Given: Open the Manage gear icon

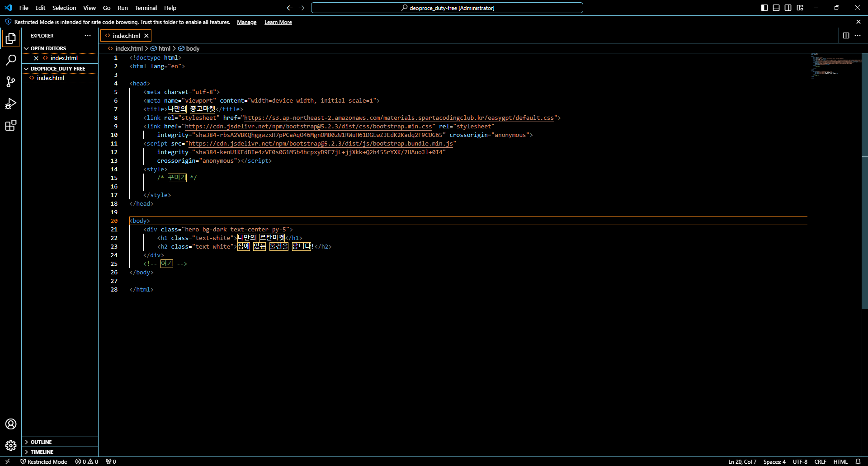Looking at the screenshot, I should pyautogui.click(x=11, y=446).
